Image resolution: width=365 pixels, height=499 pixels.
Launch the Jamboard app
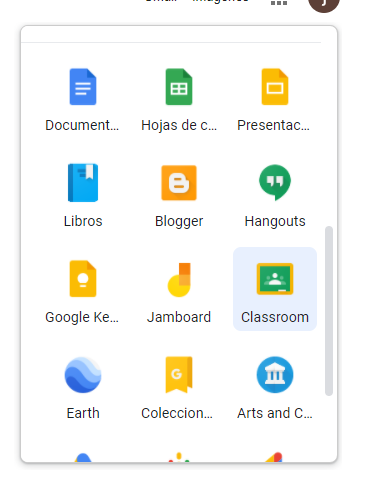(179, 289)
